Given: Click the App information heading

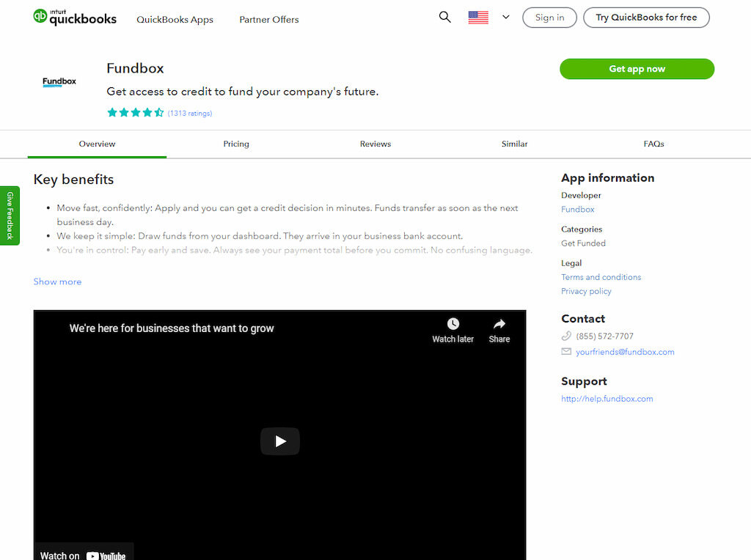Looking at the screenshot, I should coord(608,178).
